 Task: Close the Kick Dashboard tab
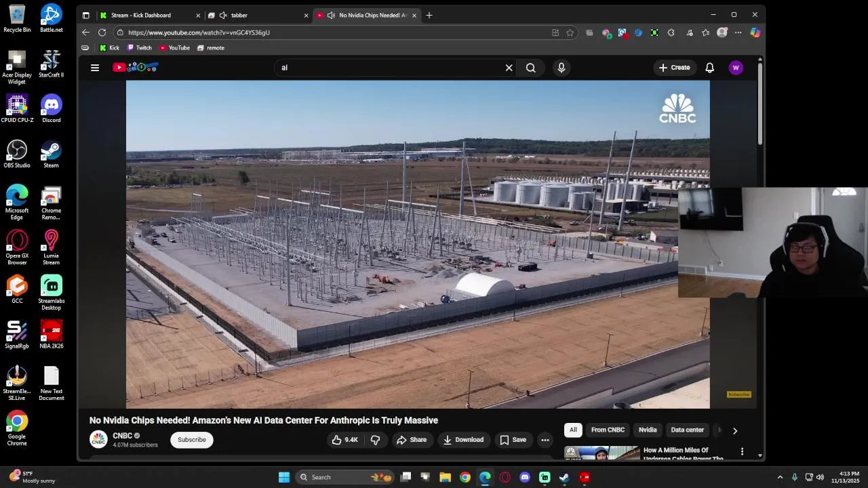pyautogui.click(x=198, y=15)
